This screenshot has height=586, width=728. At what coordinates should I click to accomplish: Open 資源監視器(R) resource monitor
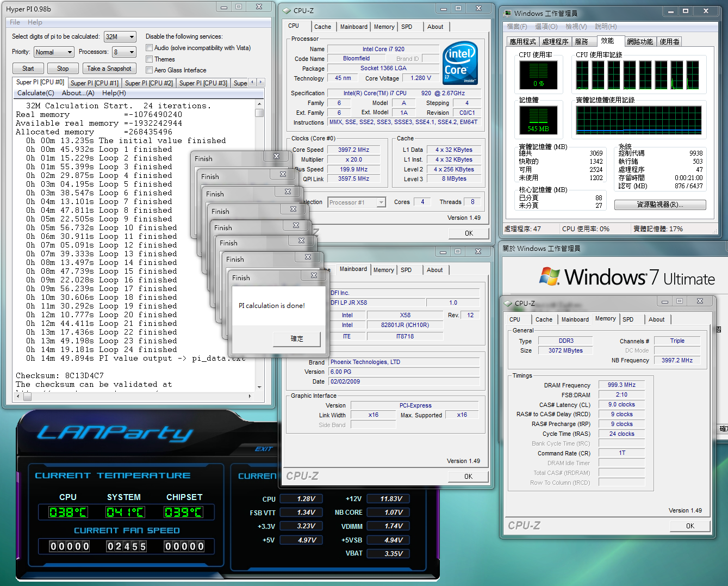660,205
